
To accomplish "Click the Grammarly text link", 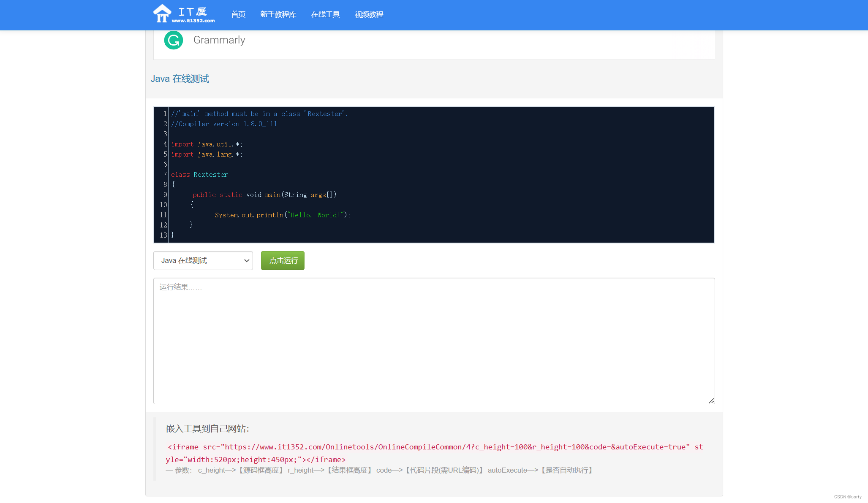I will (219, 40).
